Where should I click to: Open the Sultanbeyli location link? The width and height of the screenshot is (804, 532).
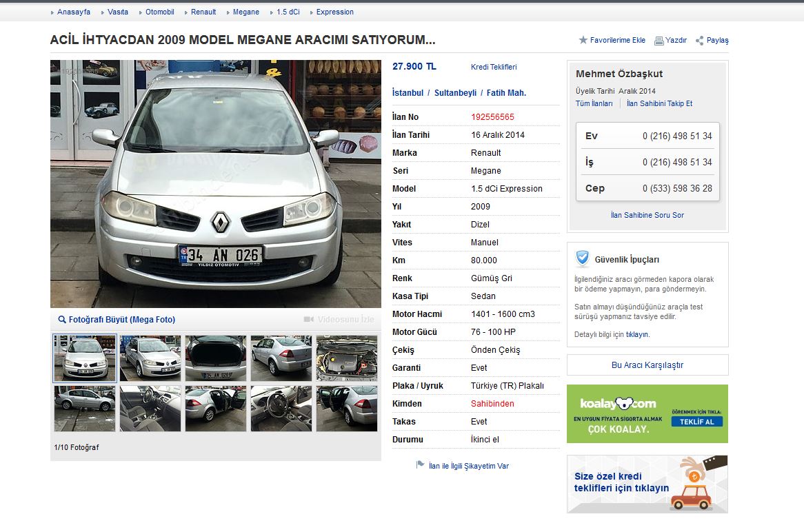coord(455,93)
